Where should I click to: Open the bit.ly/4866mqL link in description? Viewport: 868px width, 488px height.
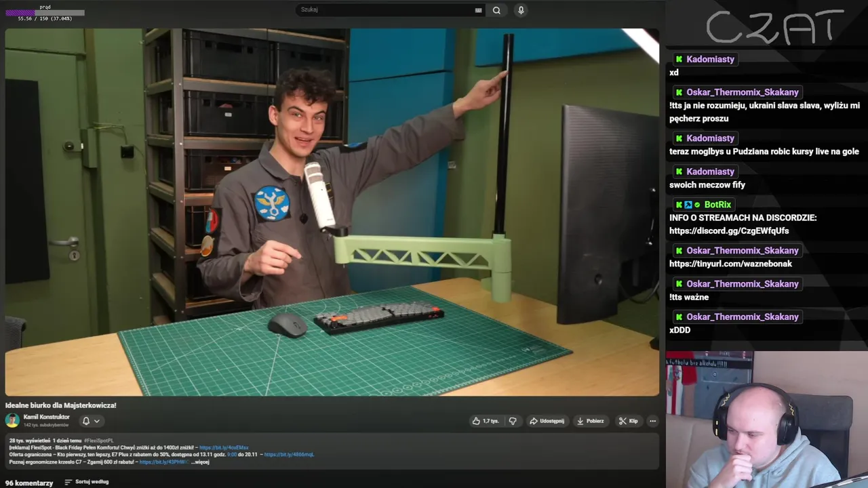tap(289, 455)
